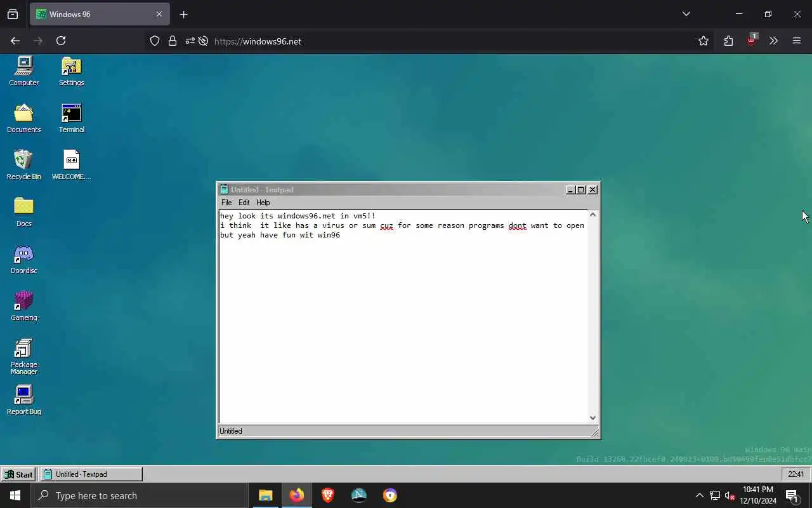Click the muted volume tray icon
This screenshot has width=812, height=508.
click(730, 495)
